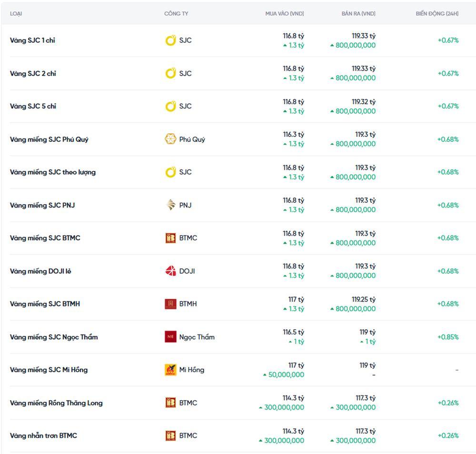
Task: Open the Vàng miếng SJC PNJ entry
Action: click(x=42, y=205)
